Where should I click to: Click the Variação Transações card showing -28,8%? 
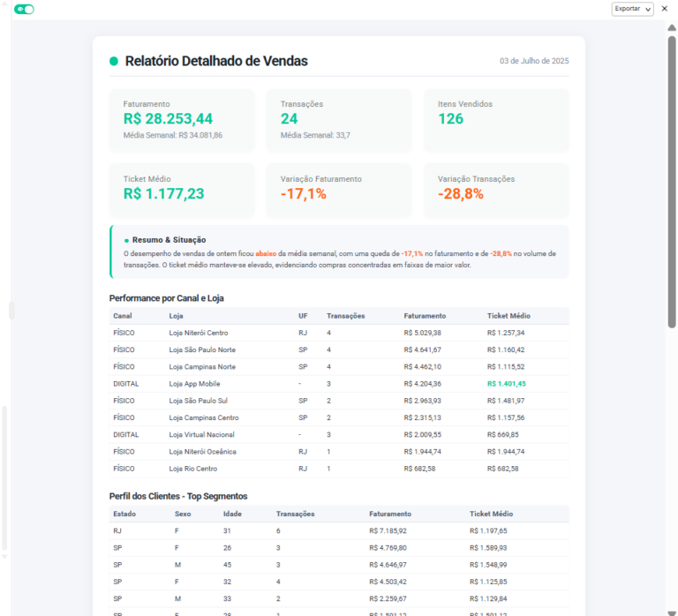click(496, 190)
